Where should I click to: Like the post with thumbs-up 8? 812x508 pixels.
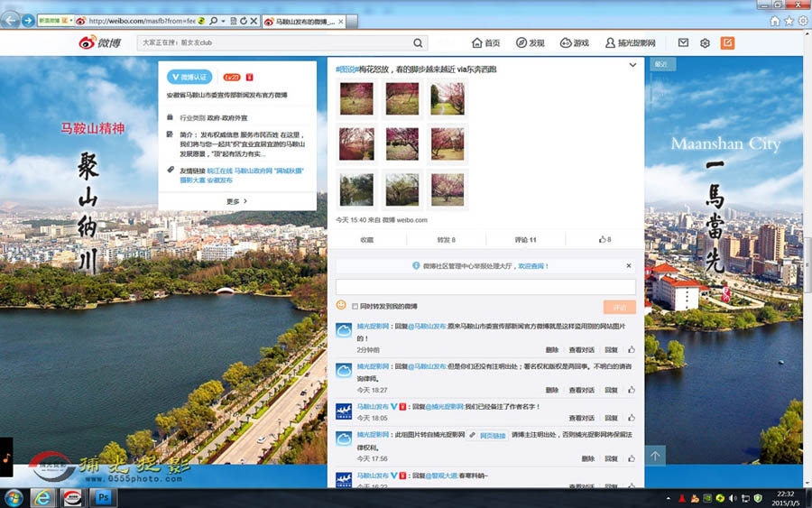click(604, 240)
